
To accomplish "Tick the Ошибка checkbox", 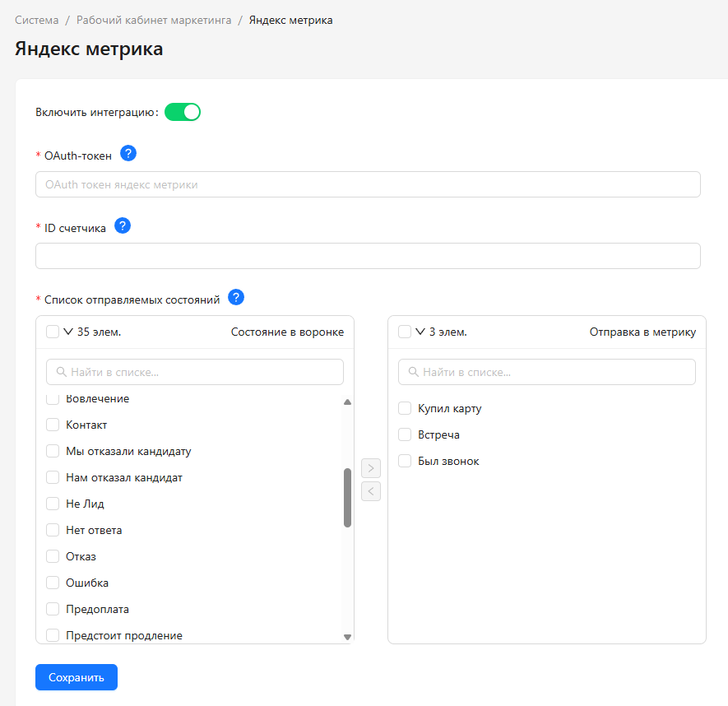I will (x=53, y=583).
